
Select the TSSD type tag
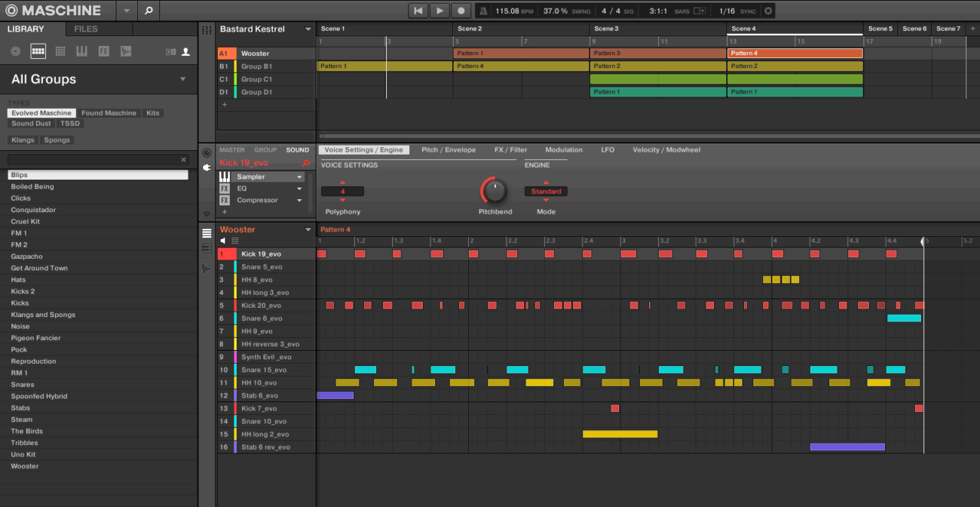pos(70,124)
